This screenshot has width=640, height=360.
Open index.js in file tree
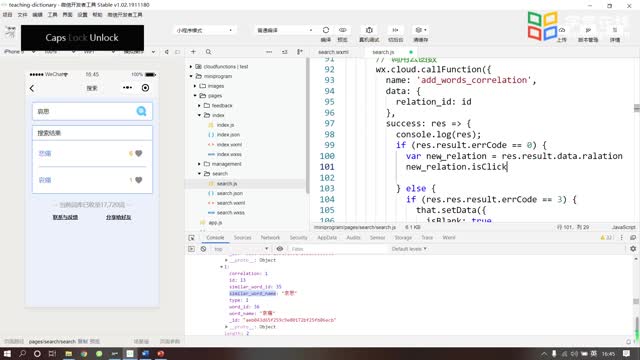[225, 125]
